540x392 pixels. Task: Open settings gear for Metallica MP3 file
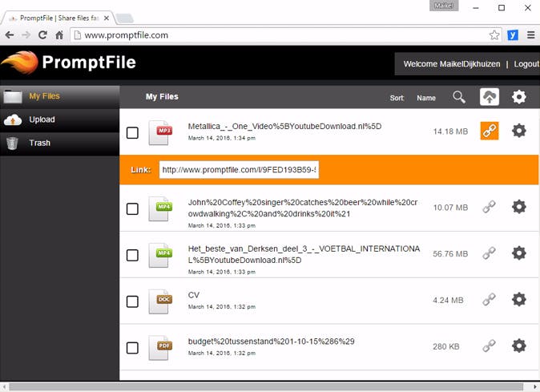point(518,131)
